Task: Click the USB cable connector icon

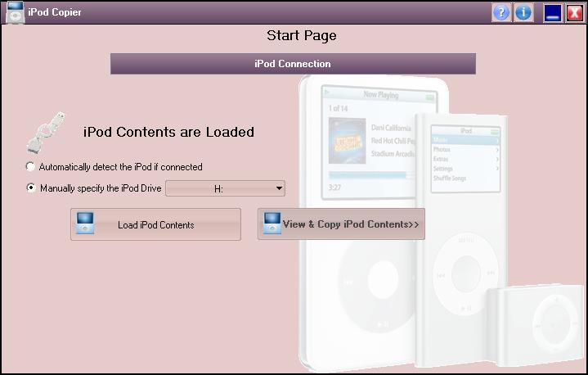Action: click(x=45, y=133)
